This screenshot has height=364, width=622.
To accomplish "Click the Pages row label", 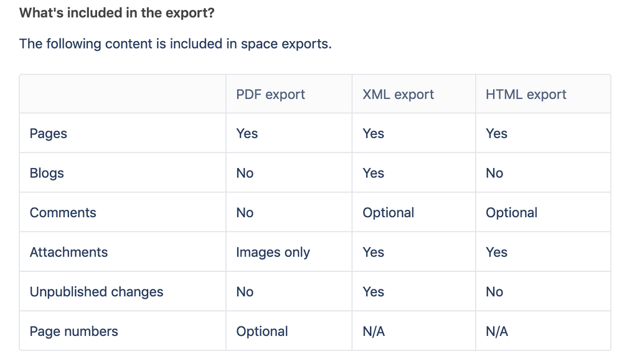I will pos(48,134).
